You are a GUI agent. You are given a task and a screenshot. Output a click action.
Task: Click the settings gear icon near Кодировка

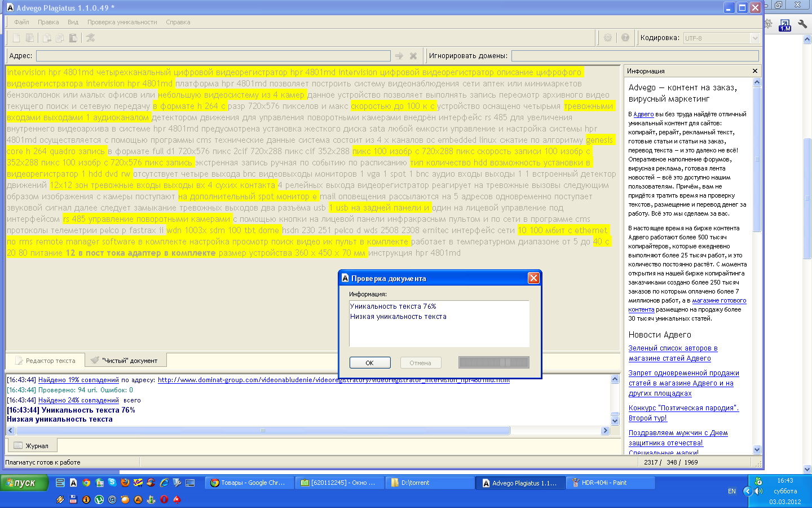608,38
